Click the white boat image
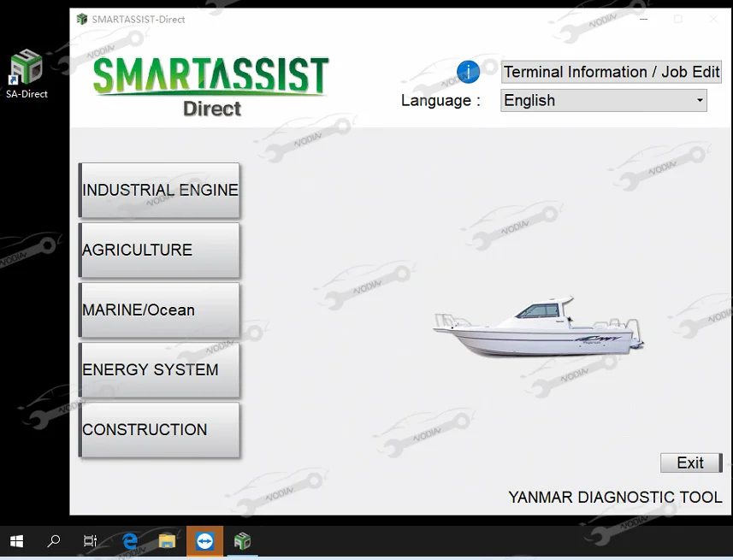Image resolution: width=733 pixels, height=560 pixels. pos(539,327)
